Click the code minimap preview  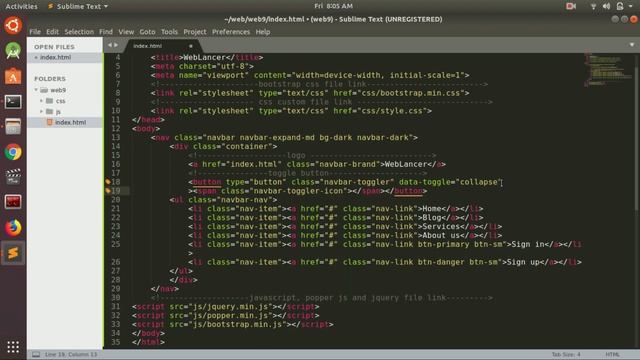(x=607, y=69)
